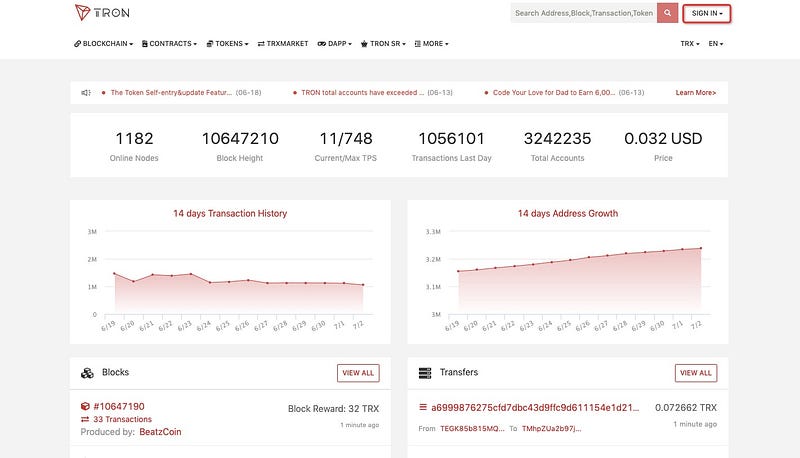Open sender address TEGK85b815MQ
The height and width of the screenshot is (458, 800).
click(472, 428)
